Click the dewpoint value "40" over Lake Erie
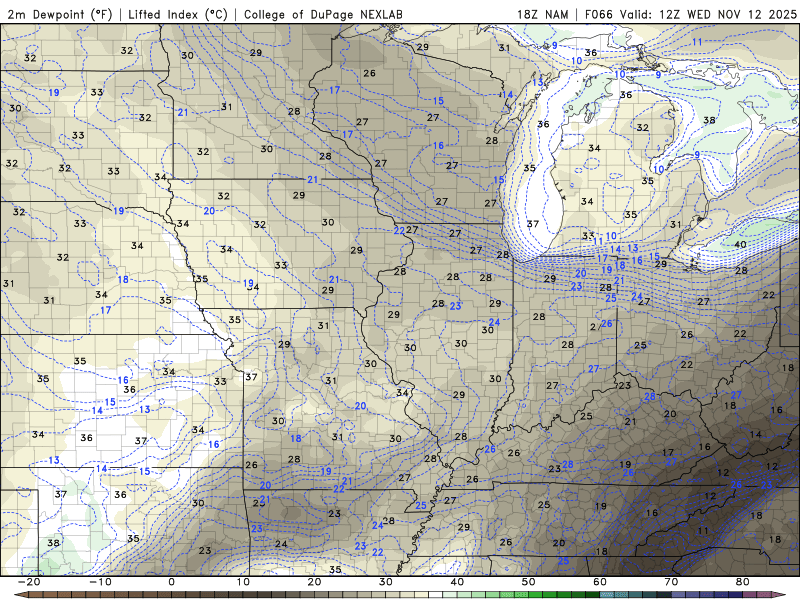Screen dimensions: 800x600 point(740,244)
